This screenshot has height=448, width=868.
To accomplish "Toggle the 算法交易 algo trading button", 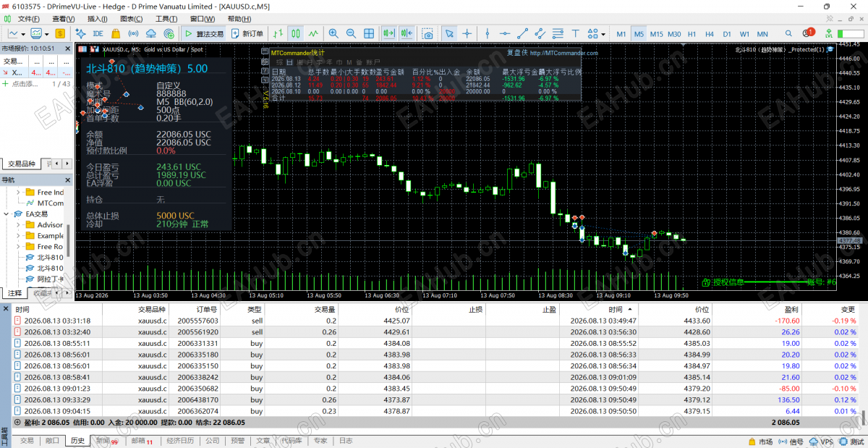I will click(x=203, y=33).
